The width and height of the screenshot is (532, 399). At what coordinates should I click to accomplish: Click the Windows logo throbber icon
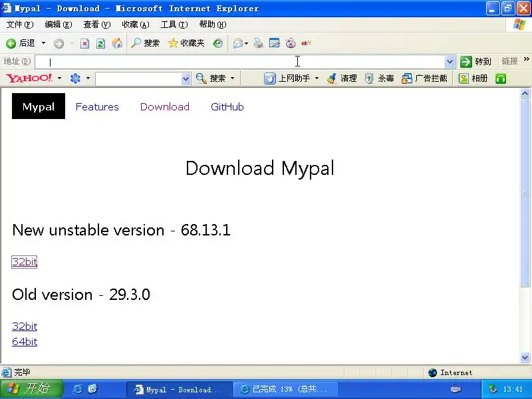coord(519,25)
